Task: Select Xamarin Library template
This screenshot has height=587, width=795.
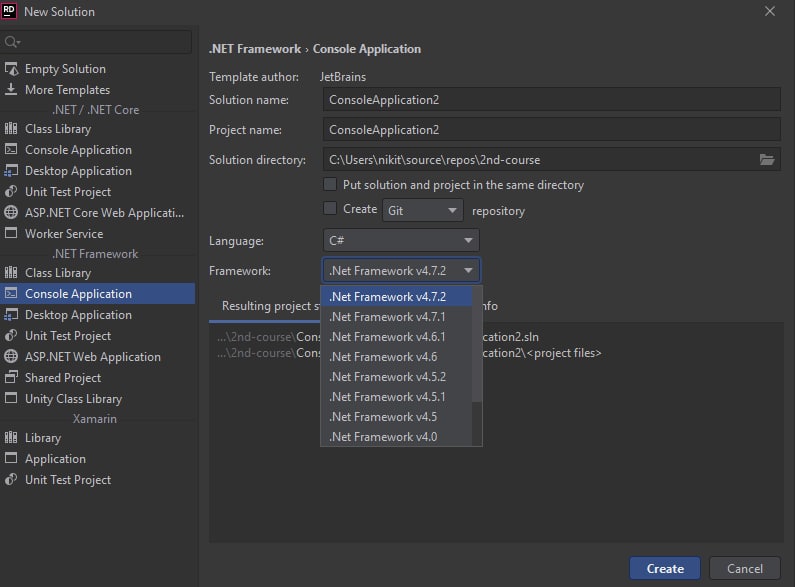Action: pos(97,437)
